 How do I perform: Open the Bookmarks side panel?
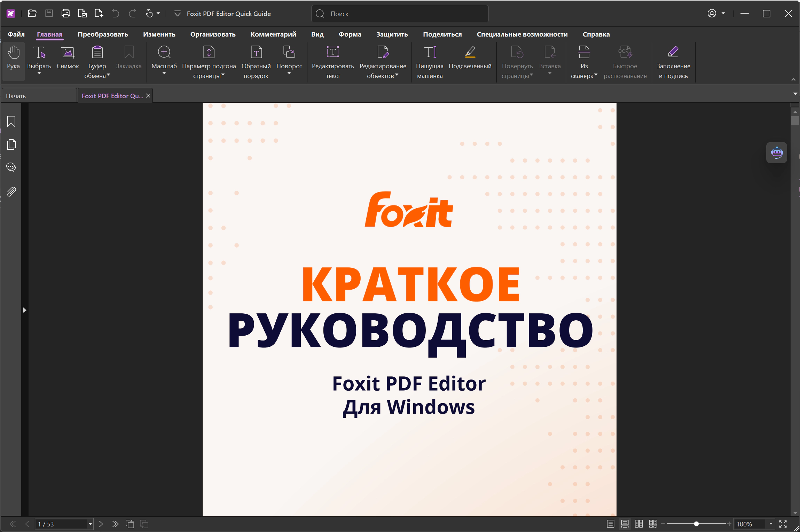click(11, 122)
